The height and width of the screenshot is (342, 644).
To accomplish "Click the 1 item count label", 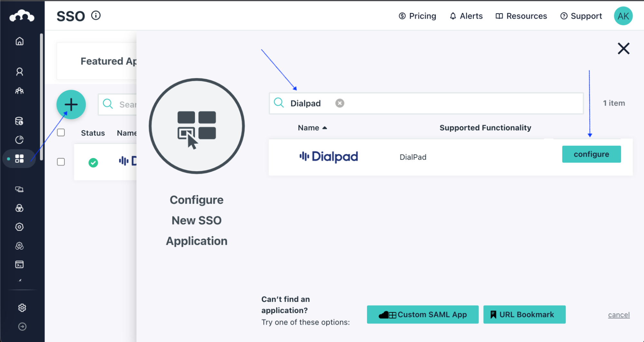I will pyautogui.click(x=614, y=103).
